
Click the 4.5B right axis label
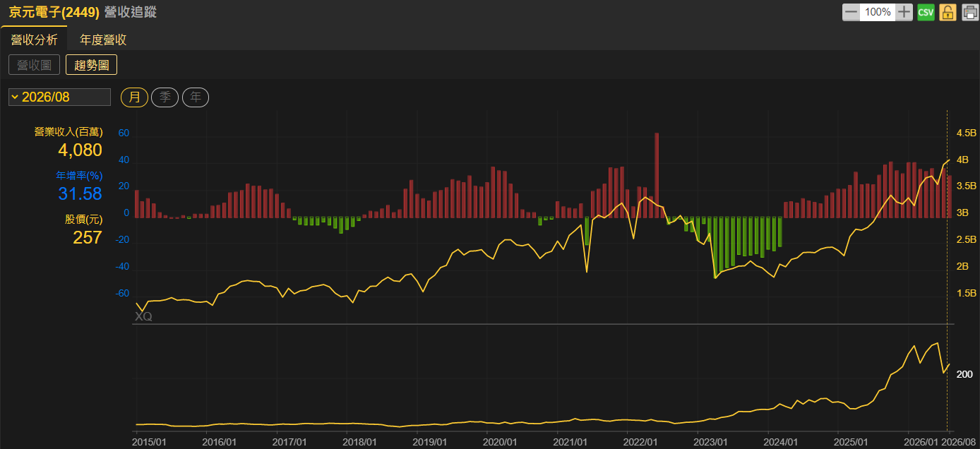[966, 133]
